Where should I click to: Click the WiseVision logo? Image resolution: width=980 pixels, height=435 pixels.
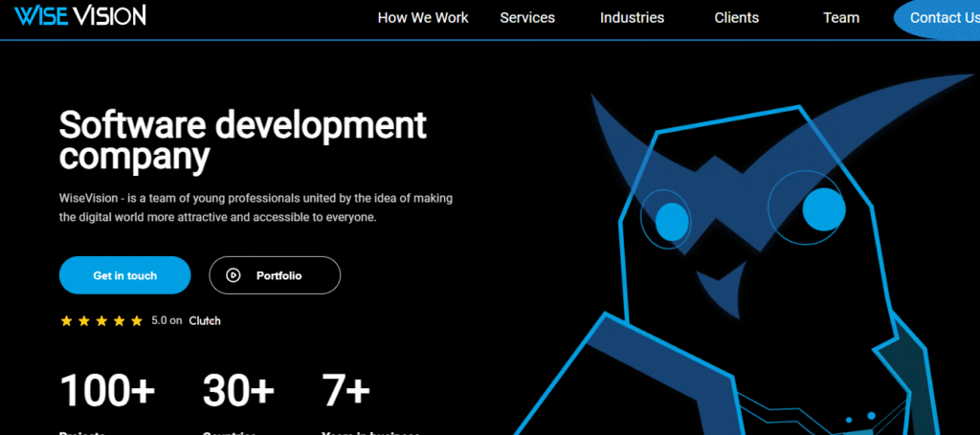(79, 15)
